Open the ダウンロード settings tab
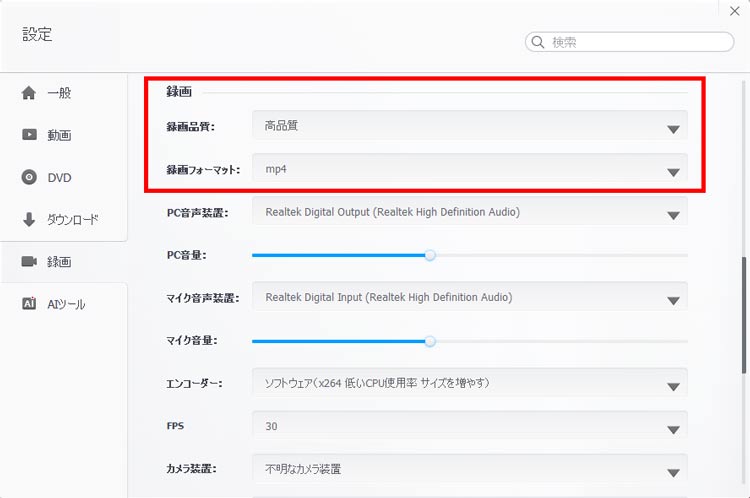750x498 pixels. coord(64,220)
